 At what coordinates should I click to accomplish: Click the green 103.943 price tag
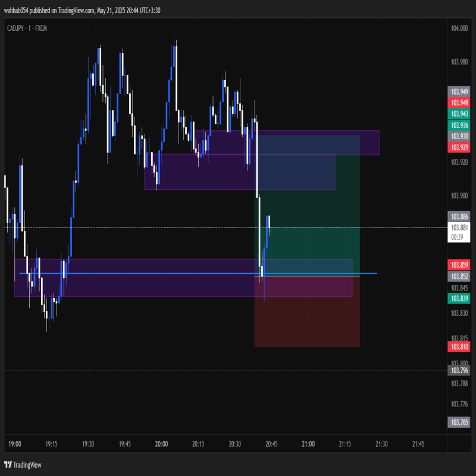pos(459,114)
